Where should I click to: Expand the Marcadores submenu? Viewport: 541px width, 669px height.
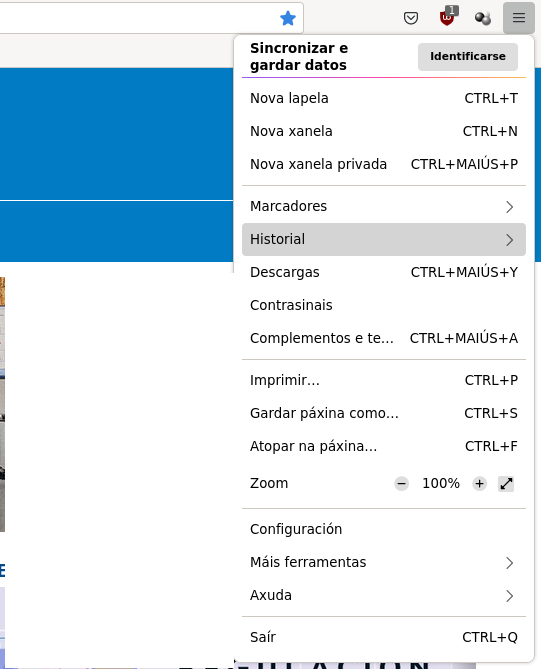pyautogui.click(x=384, y=207)
